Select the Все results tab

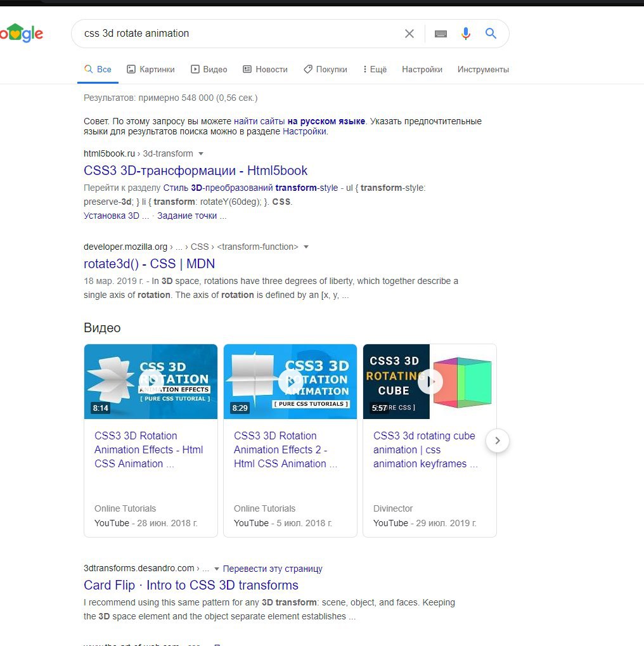tap(98, 69)
